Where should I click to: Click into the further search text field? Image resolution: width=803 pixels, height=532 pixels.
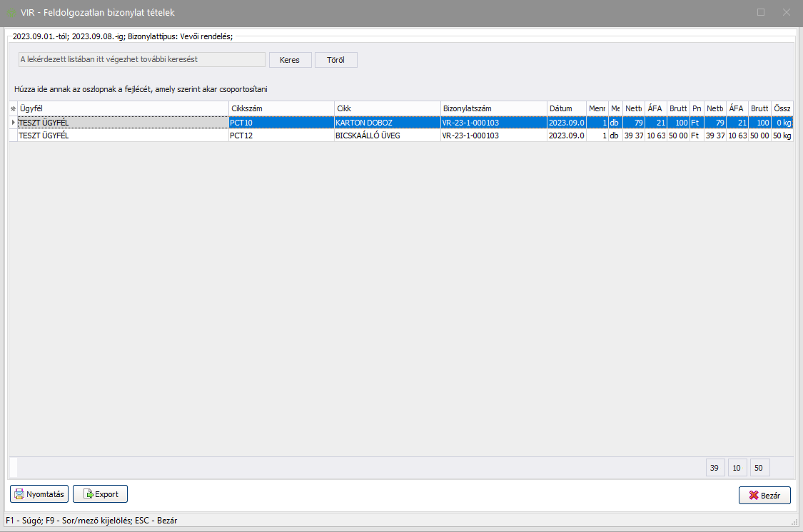[141, 59]
